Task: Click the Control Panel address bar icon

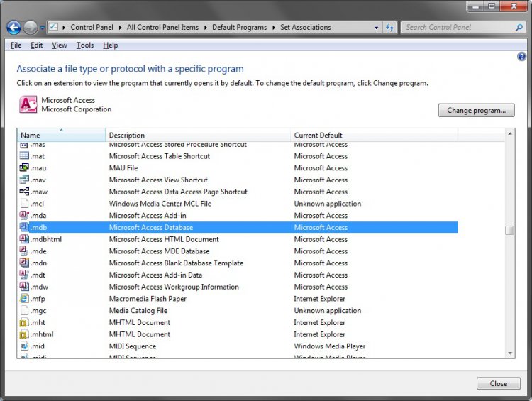Action: [54, 27]
